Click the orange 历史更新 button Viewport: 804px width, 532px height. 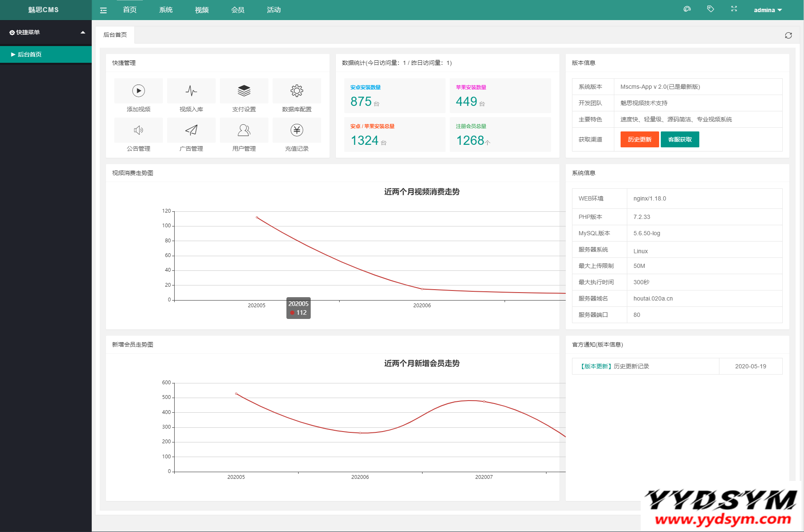pyautogui.click(x=639, y=139)
